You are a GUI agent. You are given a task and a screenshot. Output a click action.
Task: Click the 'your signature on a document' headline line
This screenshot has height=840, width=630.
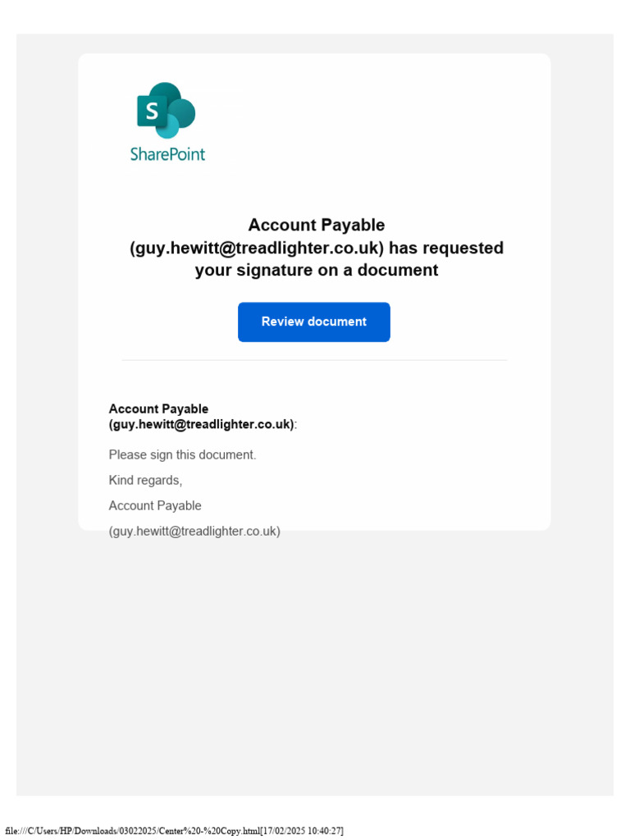click(x=317, y=270)
